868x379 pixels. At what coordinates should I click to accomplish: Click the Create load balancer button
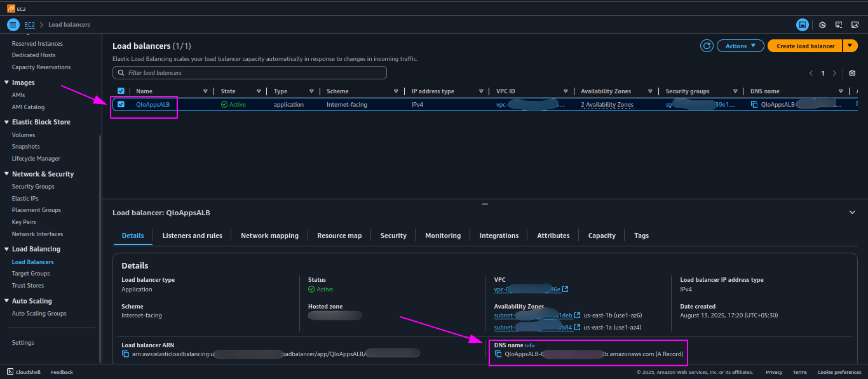tap(805, 46)
